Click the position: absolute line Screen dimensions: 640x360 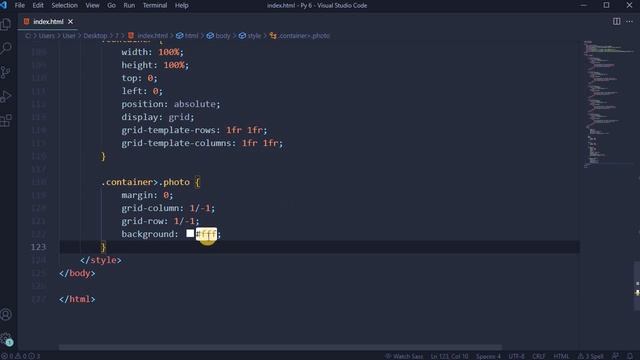pyautogui.click(x=171, y=104)
